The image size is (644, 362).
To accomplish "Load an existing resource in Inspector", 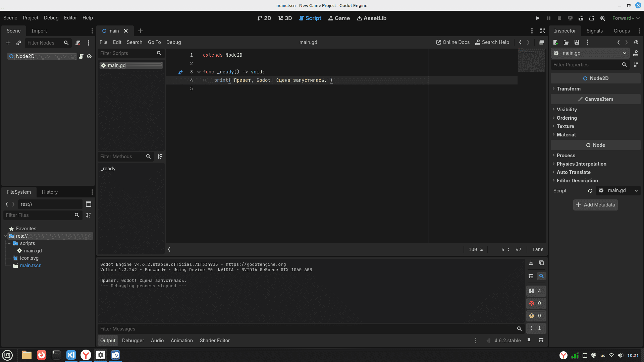I will [566, 42].
